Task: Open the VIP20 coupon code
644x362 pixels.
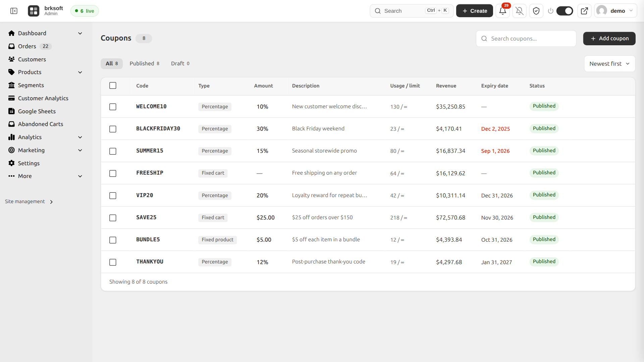Action: [145, 195]
